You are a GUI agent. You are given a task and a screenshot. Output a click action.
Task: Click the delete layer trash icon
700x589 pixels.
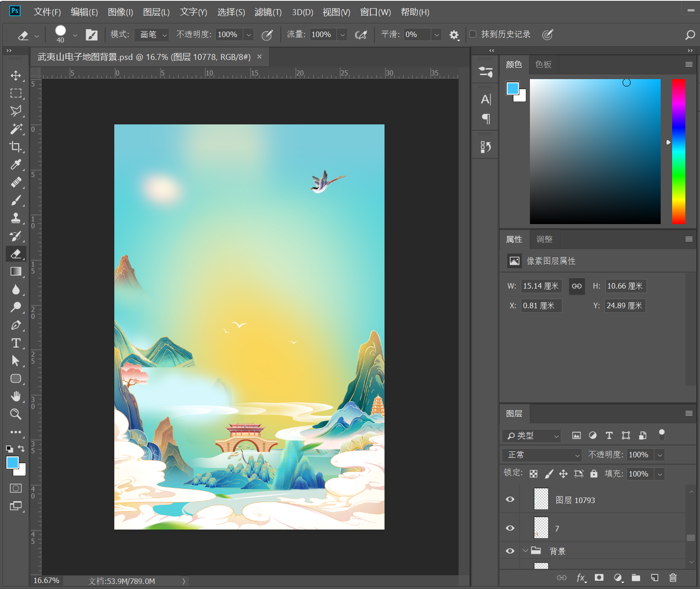(673, 578)
